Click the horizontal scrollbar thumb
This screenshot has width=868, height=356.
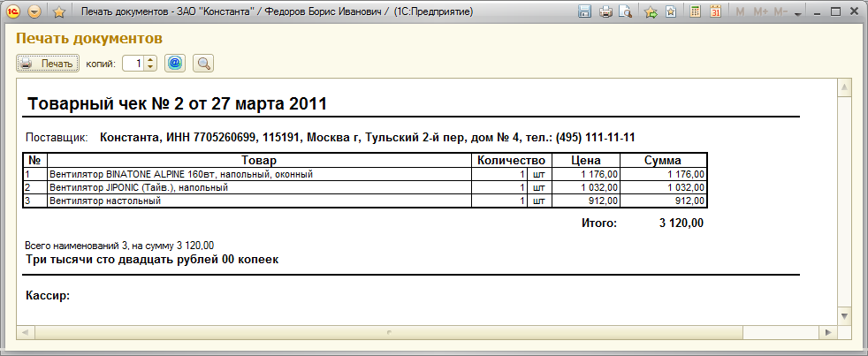[x=389, y=333]
